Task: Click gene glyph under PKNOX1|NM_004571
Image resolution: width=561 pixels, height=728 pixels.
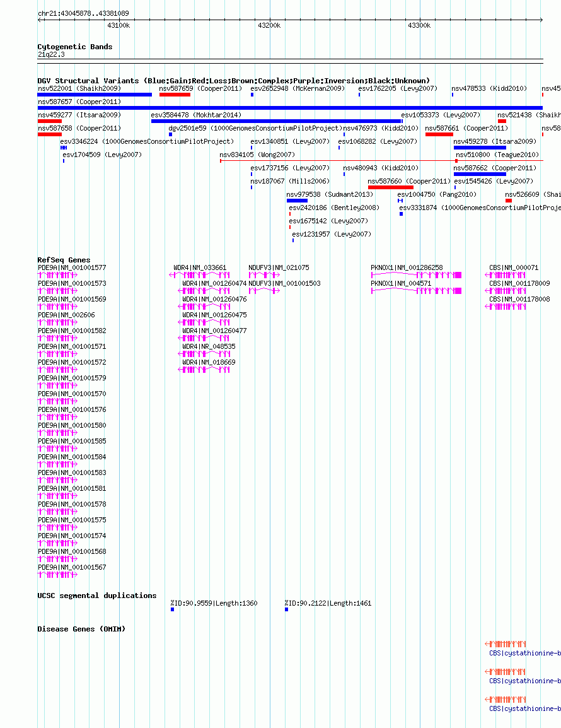Action: (416, 291)
